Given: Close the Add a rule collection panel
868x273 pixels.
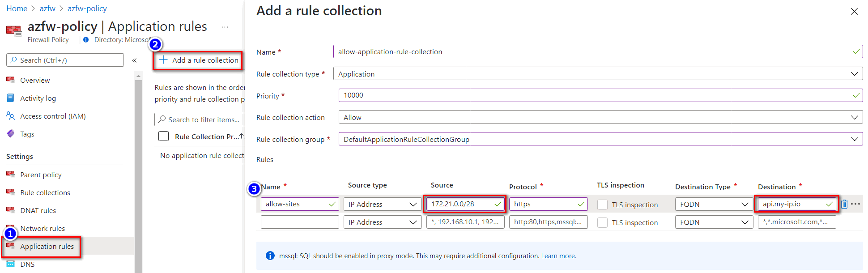Looking at the screenshot, I should [x=854, y=12].
